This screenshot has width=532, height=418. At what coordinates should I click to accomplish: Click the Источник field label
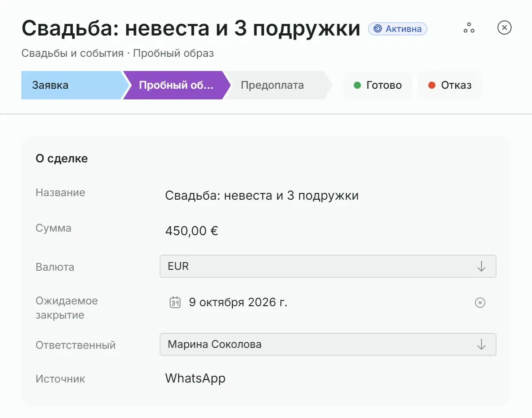(x=60, y=379)
